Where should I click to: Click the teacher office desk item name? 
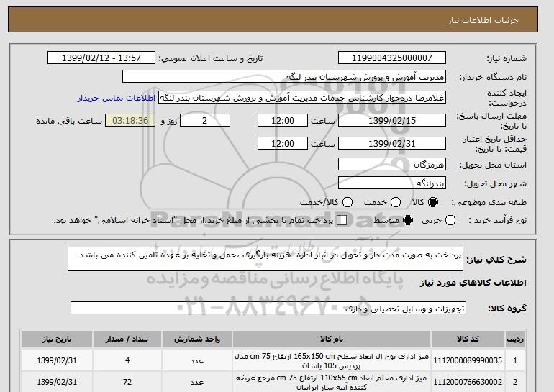point(332,383)
